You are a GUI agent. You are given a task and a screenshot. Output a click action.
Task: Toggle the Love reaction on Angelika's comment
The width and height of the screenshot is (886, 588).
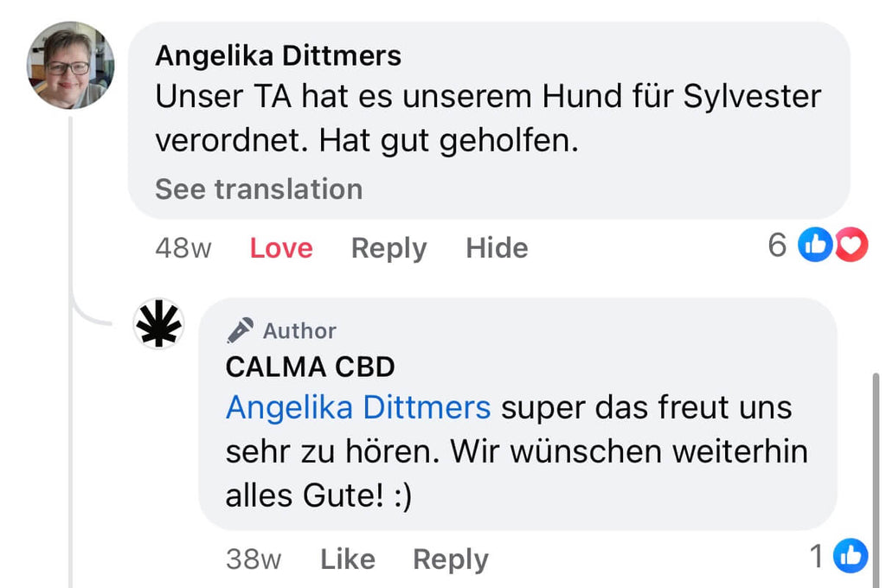pos(281,248)
